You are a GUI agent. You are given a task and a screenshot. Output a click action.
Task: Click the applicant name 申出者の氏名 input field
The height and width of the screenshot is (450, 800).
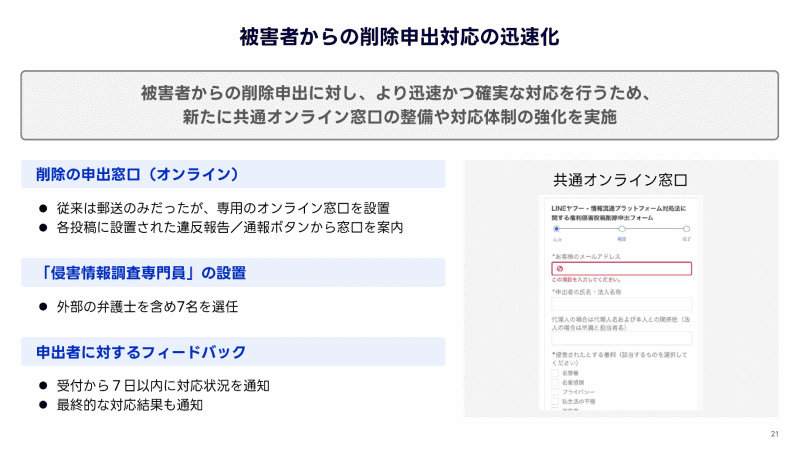tap(621, 304)
